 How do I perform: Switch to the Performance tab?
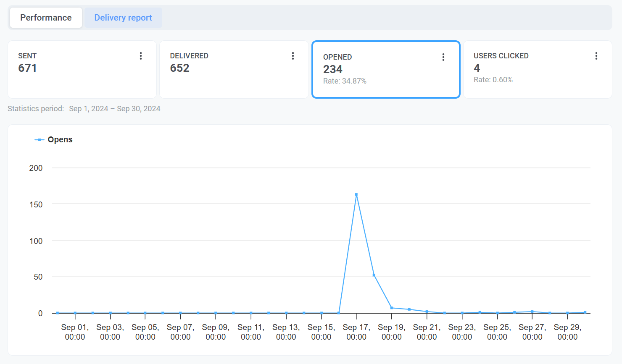pos(46,18)
